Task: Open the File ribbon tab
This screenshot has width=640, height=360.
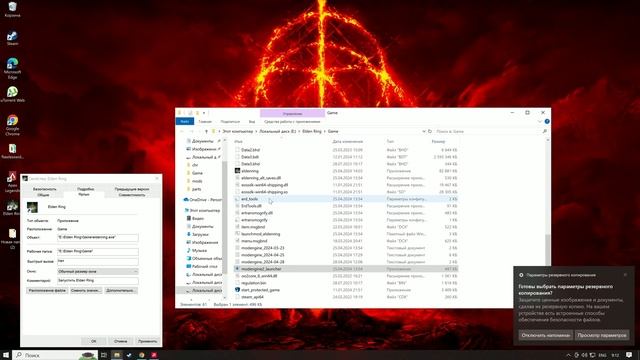Action: coord(185,122)
